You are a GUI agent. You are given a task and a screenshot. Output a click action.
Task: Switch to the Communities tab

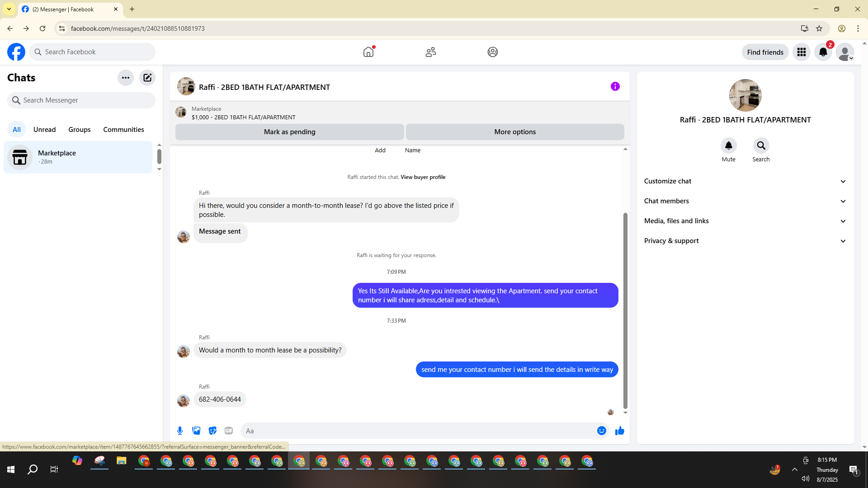click(123, 129)
